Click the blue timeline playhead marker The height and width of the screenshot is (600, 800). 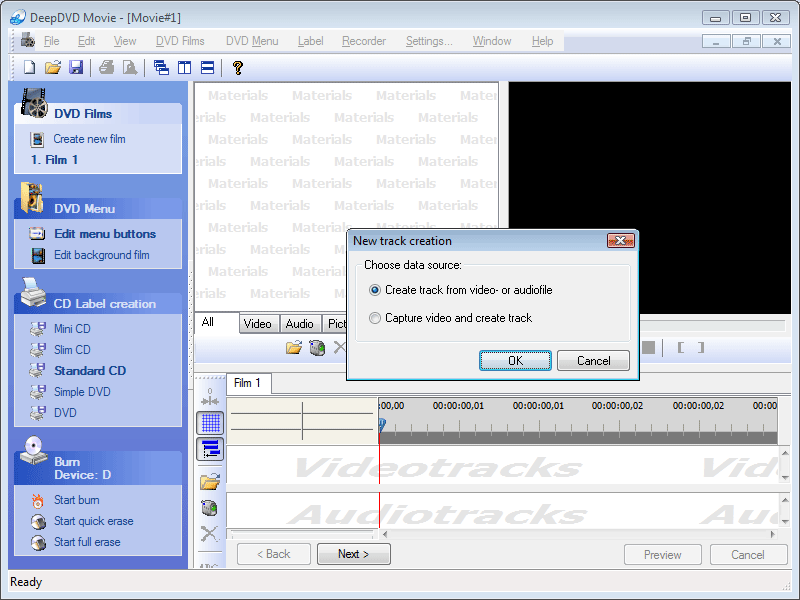pyautogui.click(x=382, y=424)
